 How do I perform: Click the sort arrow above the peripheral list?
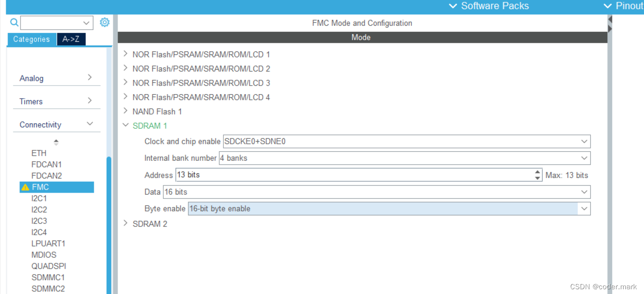[x=56, y=142]
